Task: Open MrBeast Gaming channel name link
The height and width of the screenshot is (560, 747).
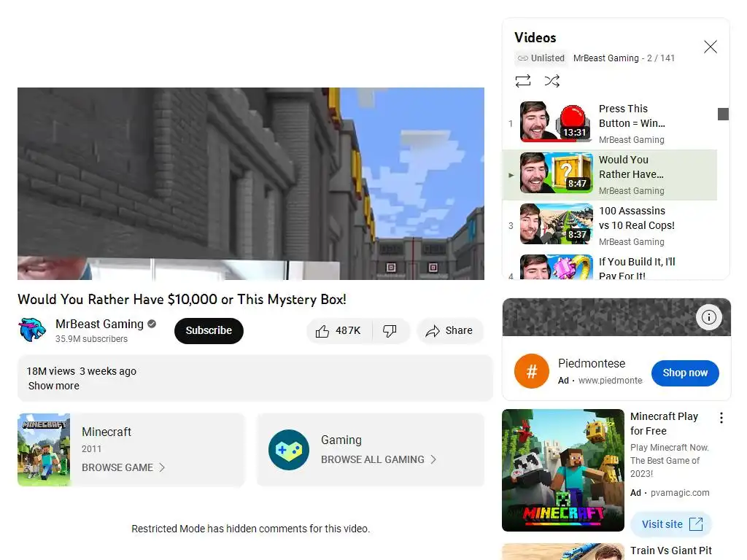Action: click(99, 324)
